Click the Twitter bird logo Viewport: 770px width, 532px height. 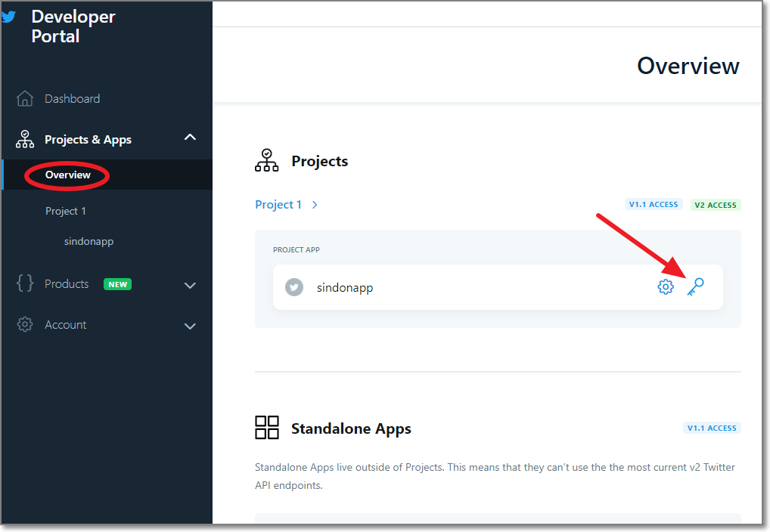8,17
